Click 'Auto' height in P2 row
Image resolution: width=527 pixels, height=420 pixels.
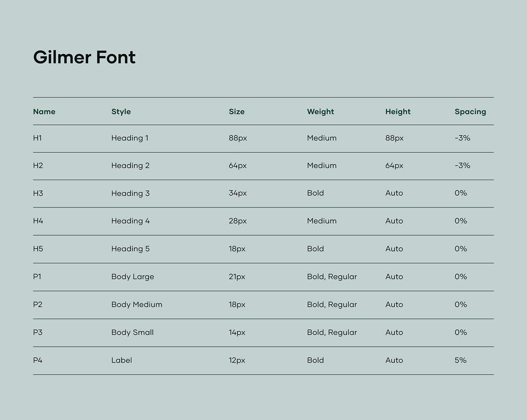tap(394, 304)
